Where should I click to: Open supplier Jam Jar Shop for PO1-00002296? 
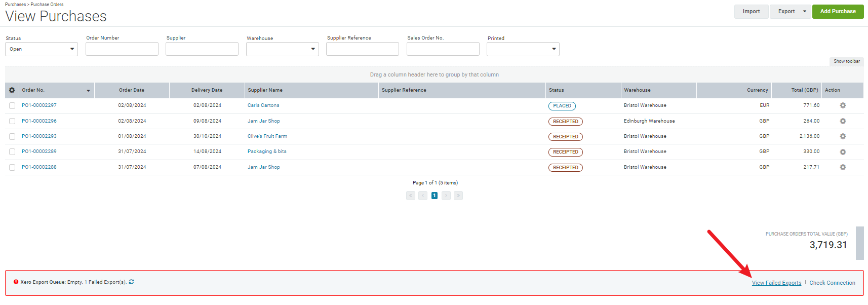(x=263, y=121)
